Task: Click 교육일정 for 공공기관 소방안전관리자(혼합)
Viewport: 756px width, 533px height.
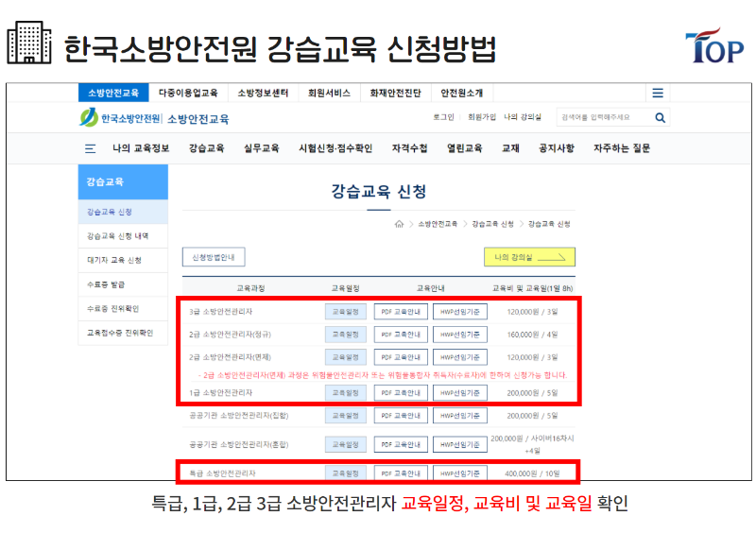Action: pos(345,444)
